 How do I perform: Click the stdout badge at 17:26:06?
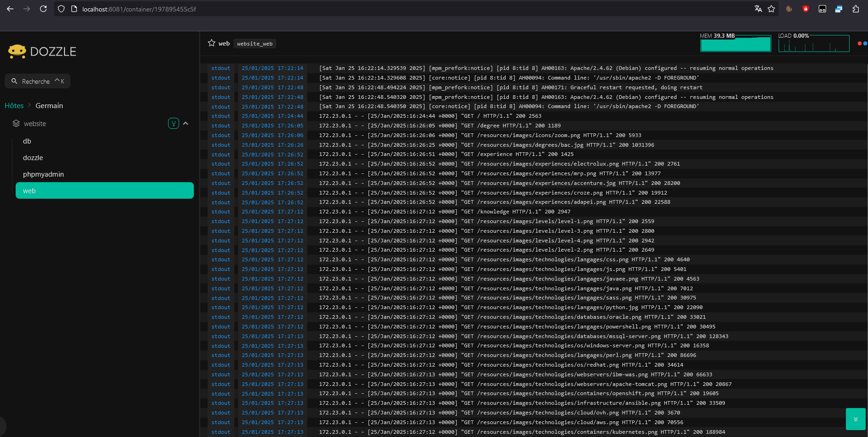pos(221,135)
